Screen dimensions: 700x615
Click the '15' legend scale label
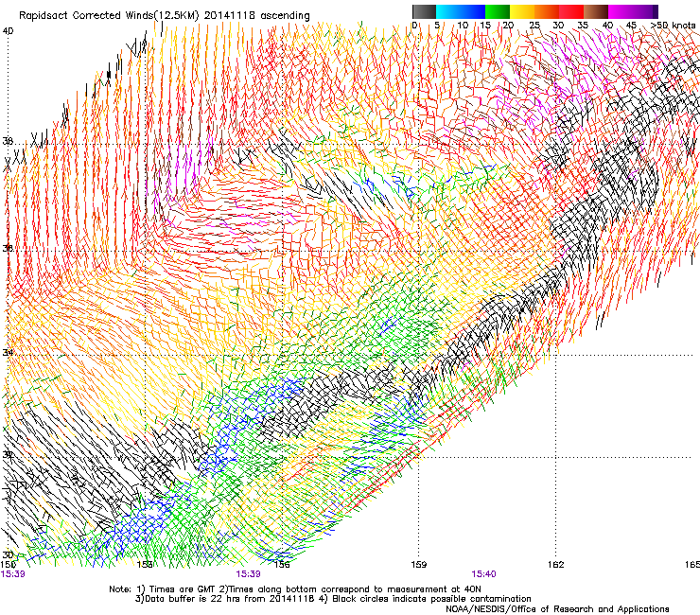click(x=485, y=26)
